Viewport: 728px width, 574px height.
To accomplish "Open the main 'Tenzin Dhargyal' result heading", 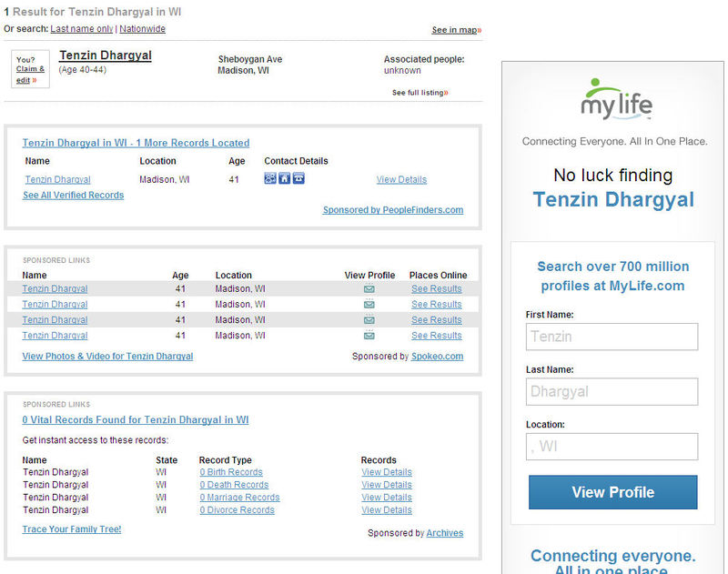I will click(x=106, y=55).
